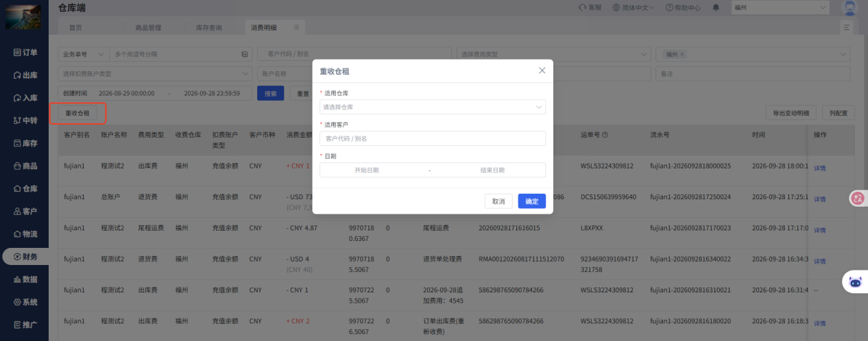Open 详情 for flow number fujian1-2026092816340022
The height and width of the screenshot is (341, 868).
[x=820, y=262]
